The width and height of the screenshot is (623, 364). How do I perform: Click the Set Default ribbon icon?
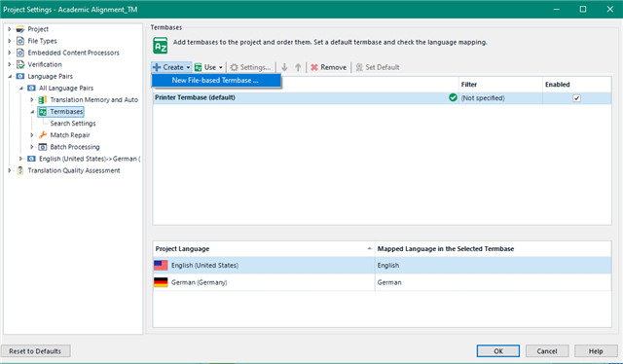pyautogui.click(x=359, y=67)
